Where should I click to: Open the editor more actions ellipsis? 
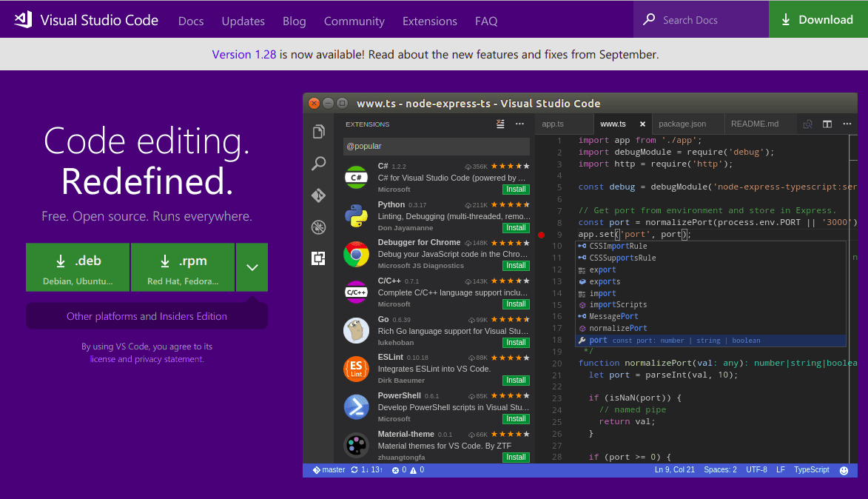[847, 124]
